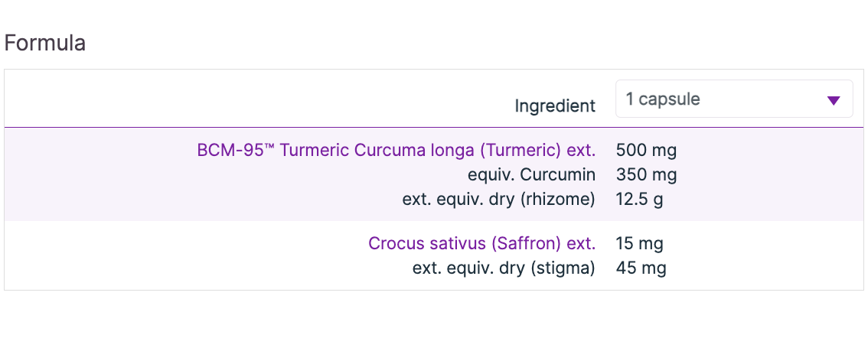
Task: Click the "ext. equiv. dry (stigma)" label
Action: [504, 268]
